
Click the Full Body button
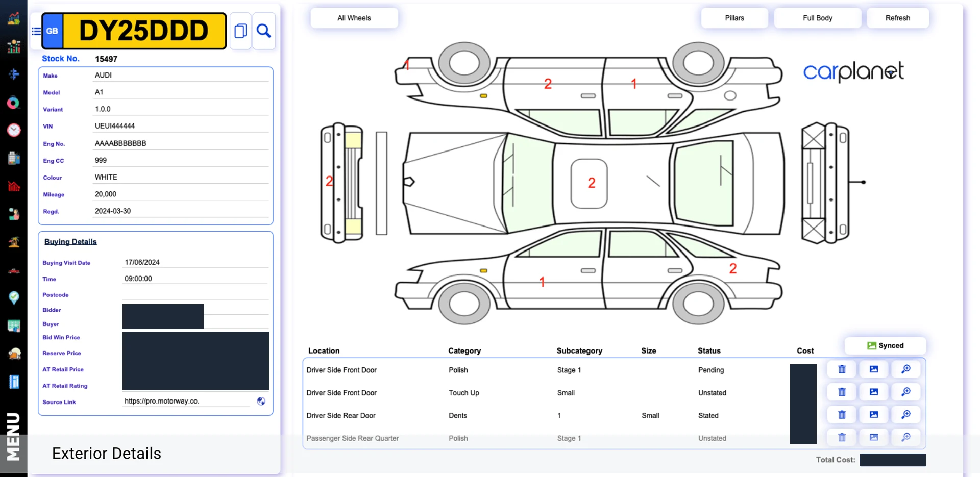pos(818,18)
